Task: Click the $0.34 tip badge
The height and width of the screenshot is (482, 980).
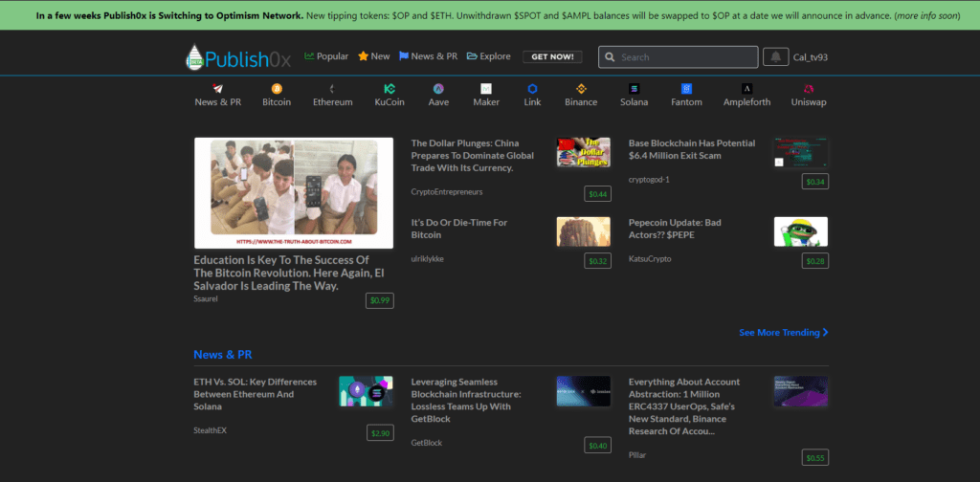Action: coord(815,182)
